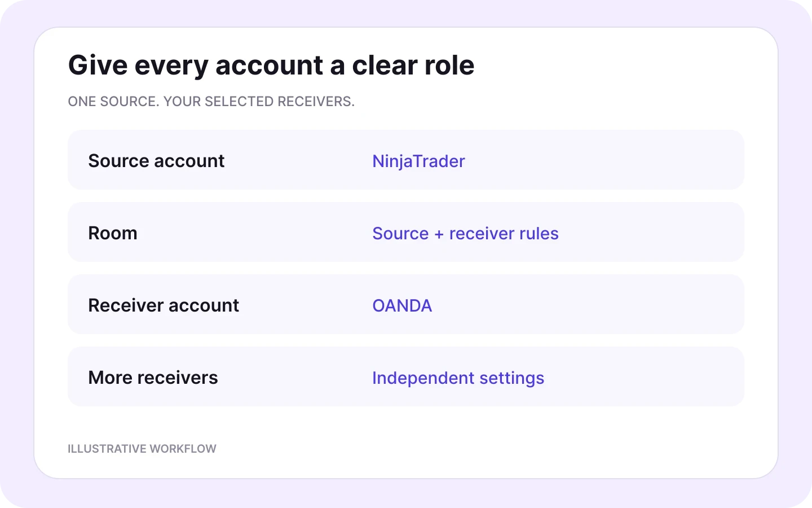Click the heading Give every account a clear role
Screen dimensions: 812x508
[x=271, y=65]
